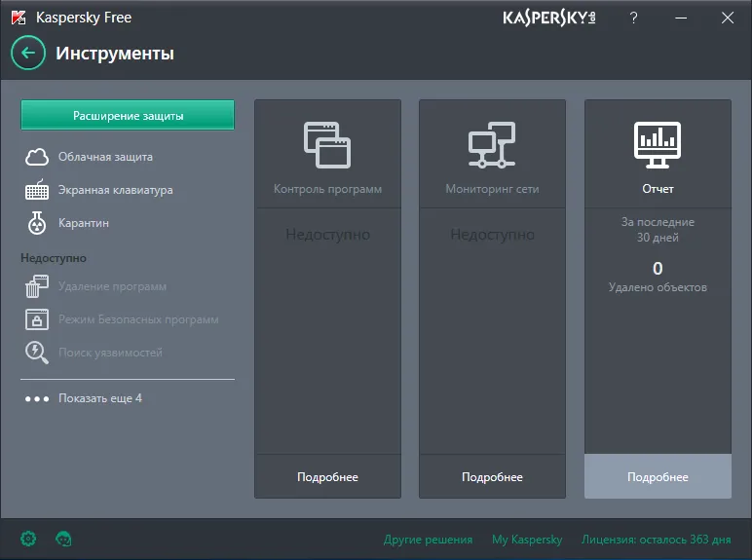This screenshot has height=560, width=752.
Task: Click the Safe Programs Mode lock icon
Action: [37, 319]
